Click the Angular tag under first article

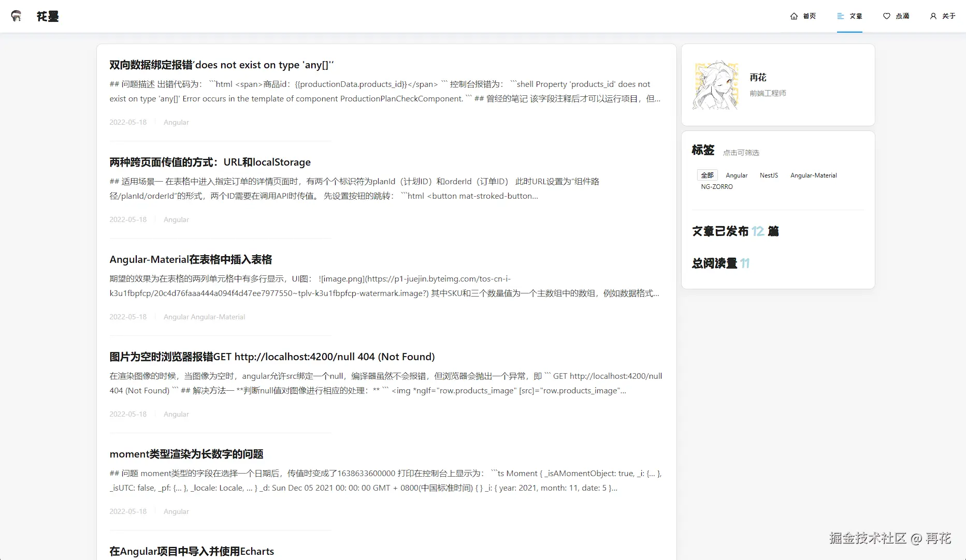[x=176, y=122]
